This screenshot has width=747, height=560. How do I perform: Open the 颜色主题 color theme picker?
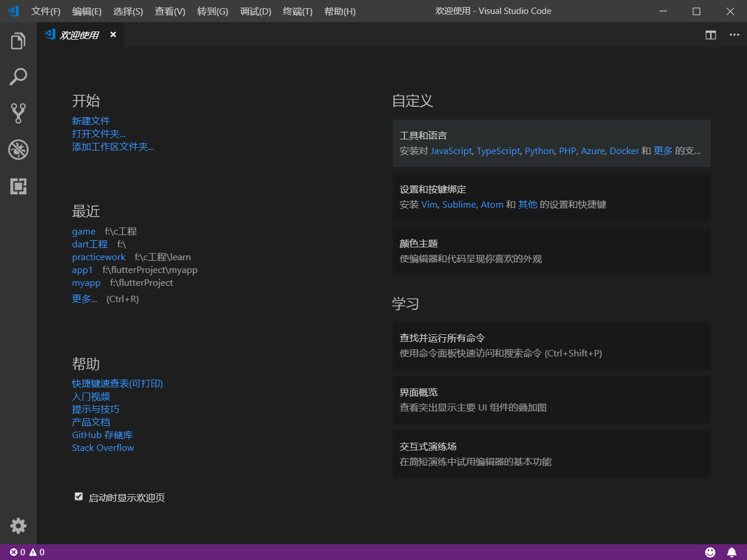551,251
